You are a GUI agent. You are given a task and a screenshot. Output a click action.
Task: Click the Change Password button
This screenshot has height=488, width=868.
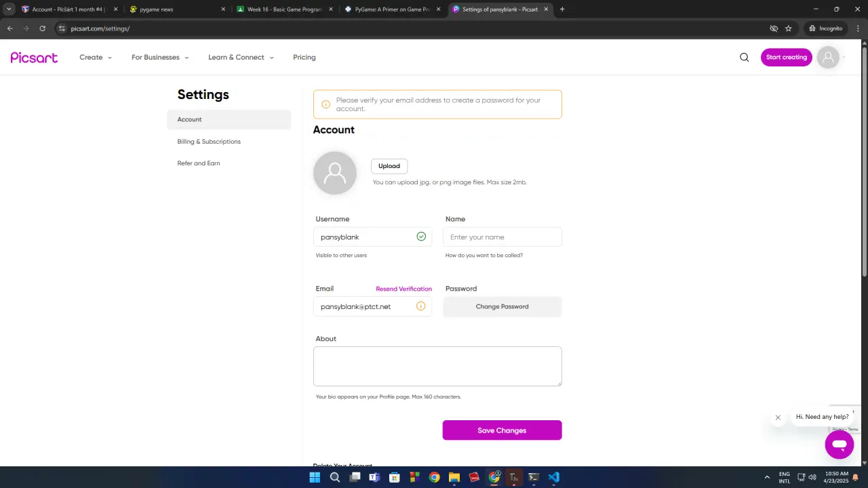click(x=502, y=306)
